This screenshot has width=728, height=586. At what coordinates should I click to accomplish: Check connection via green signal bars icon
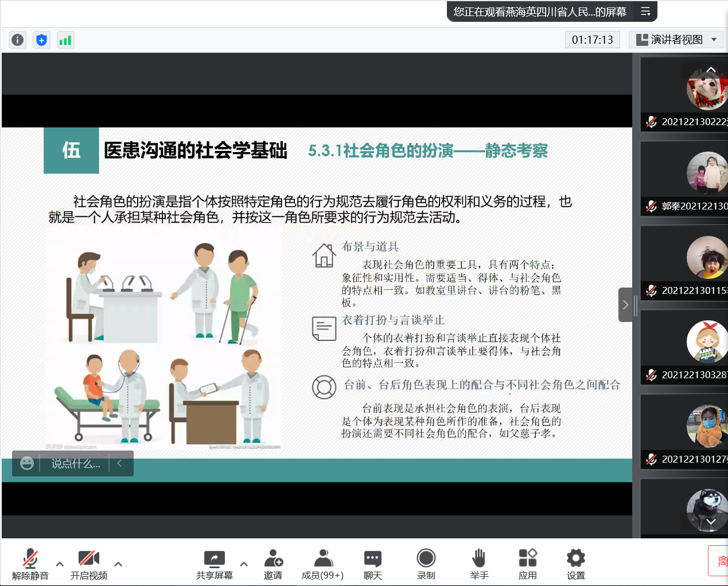click(x=65, y=40)
